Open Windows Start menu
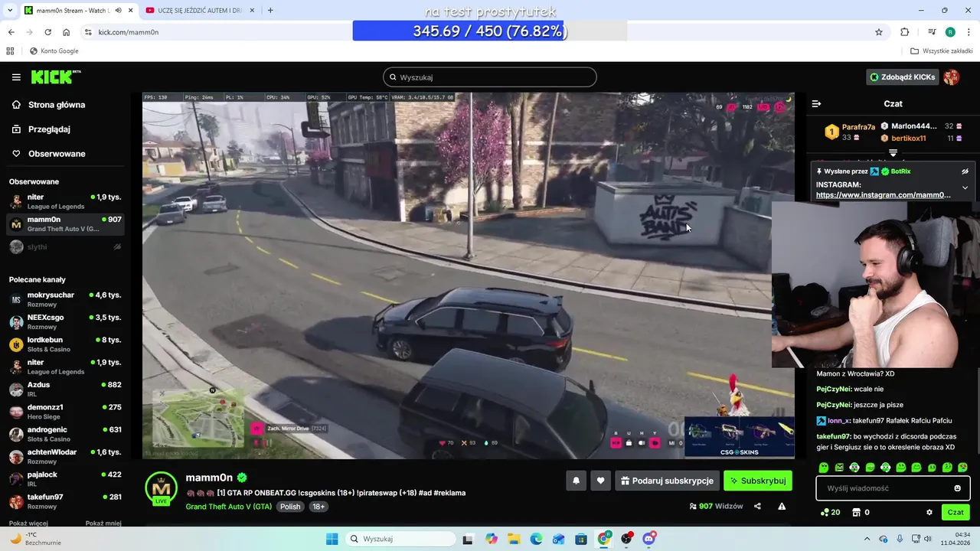This screenshot has width=980, height=551. 332,539
